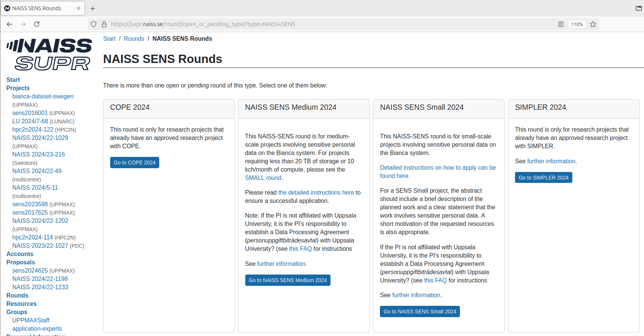Open the Start breadcrumb link
The width and height of the screenshot is (644, 336).
109,38
